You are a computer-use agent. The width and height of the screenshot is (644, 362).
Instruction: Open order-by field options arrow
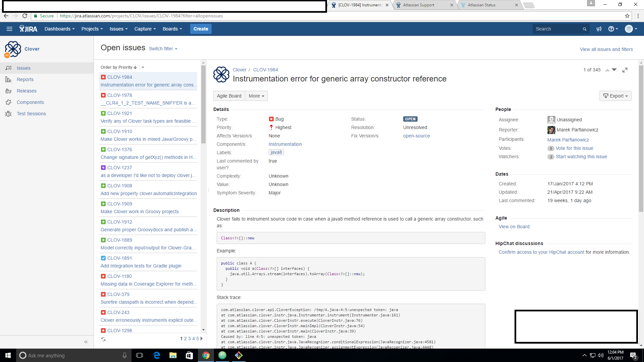[143, 67]
